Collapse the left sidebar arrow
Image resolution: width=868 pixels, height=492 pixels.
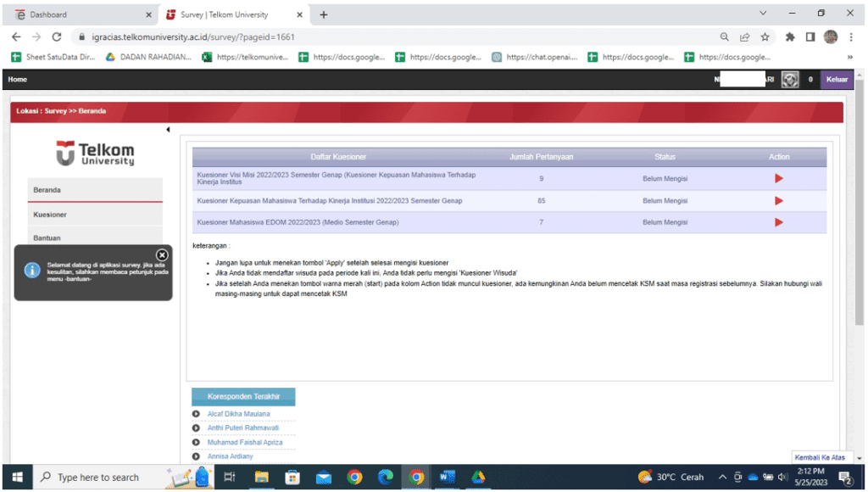[168, 130]
